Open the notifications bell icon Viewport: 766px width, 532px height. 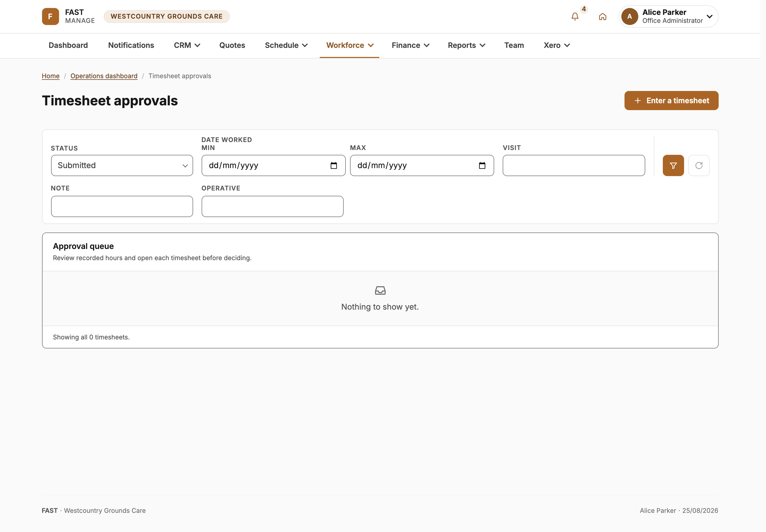[x=575, y=16]
